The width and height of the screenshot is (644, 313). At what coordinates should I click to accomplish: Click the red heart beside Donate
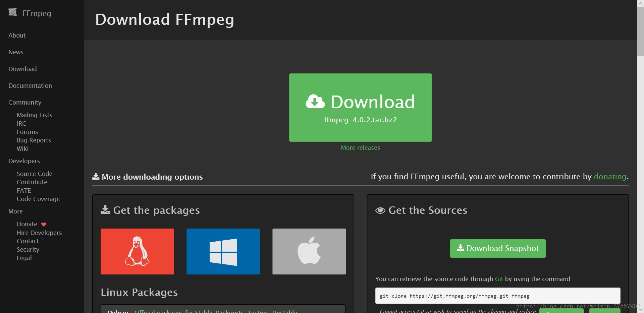(x=44, y=225)
